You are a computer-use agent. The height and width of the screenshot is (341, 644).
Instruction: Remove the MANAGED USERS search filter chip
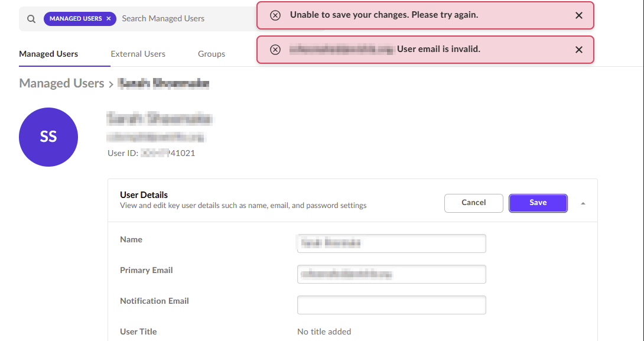pos(109,18)
